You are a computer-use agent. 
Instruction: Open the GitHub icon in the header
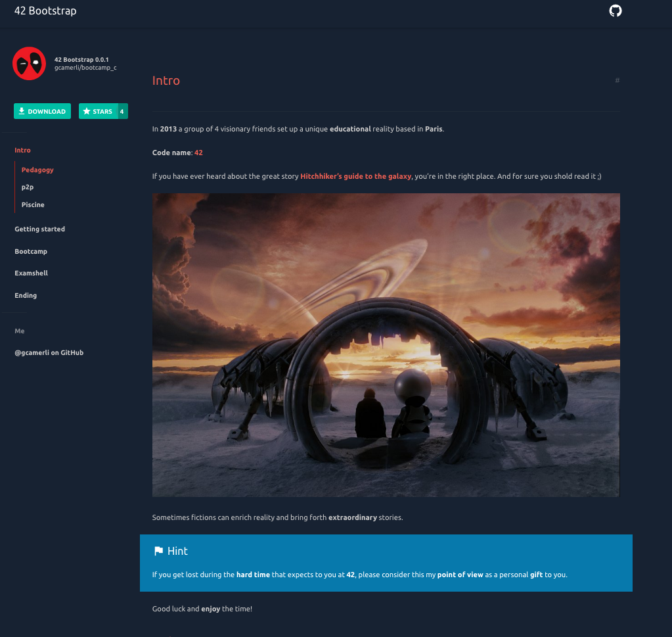tap(616, 11)
